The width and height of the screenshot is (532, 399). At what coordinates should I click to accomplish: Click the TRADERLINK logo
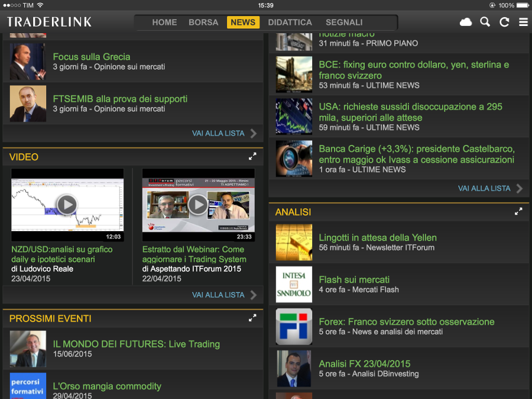tap(50, 22)
